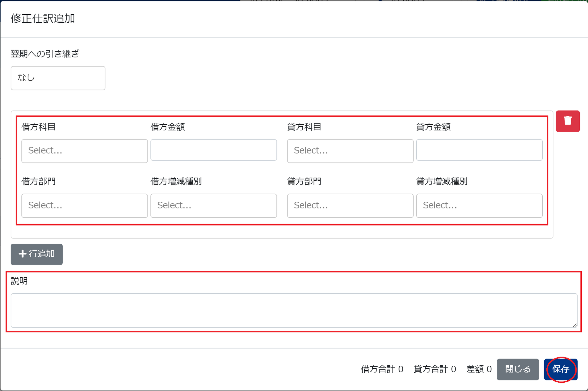
Task: Click the plus 行追加 add row button
Action: coord(36,254)
